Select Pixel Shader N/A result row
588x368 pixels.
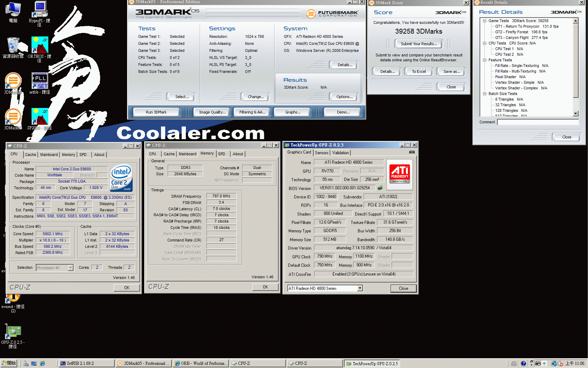tap(510, 77)
